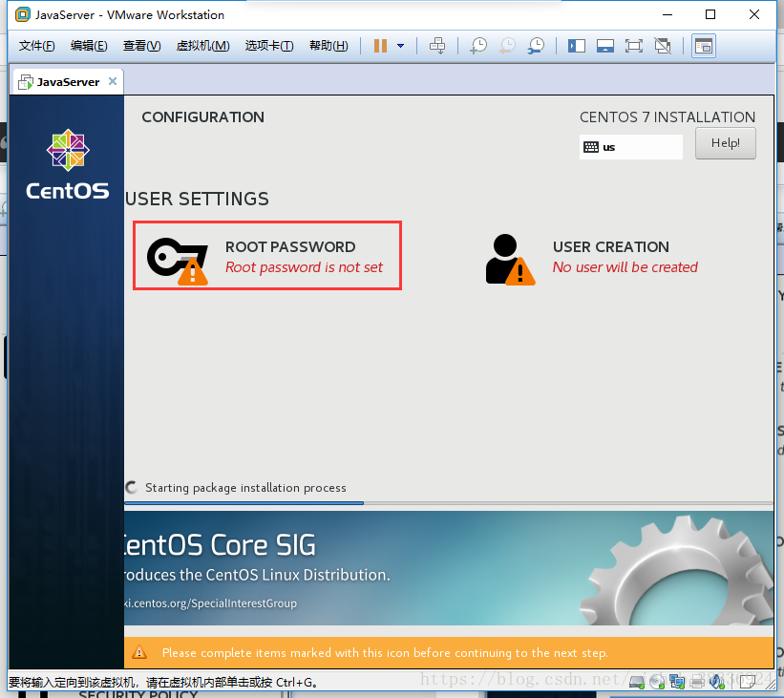Screen dimensions: 784x698
Task: Click 'No user will be created' text
Action: (x=625, y=267)
